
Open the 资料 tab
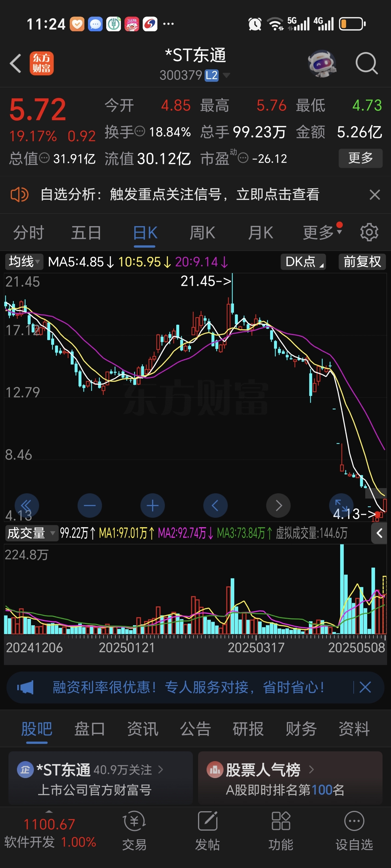(x=354, y=729)
